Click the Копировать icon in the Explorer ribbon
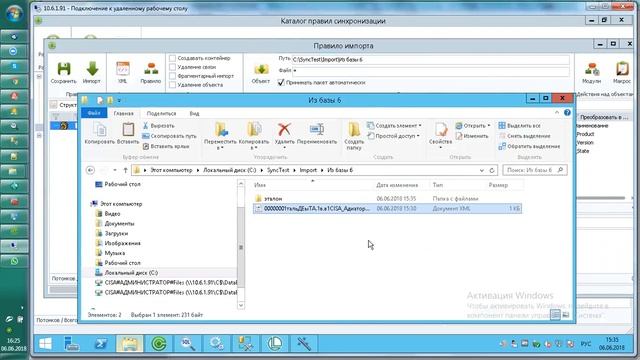 (x=100, y=130)
